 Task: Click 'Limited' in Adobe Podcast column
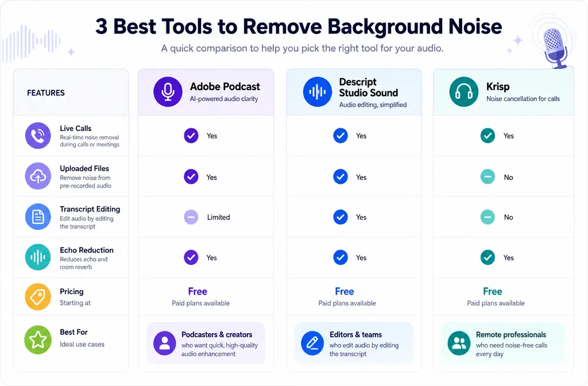click(x=219, y=217)
